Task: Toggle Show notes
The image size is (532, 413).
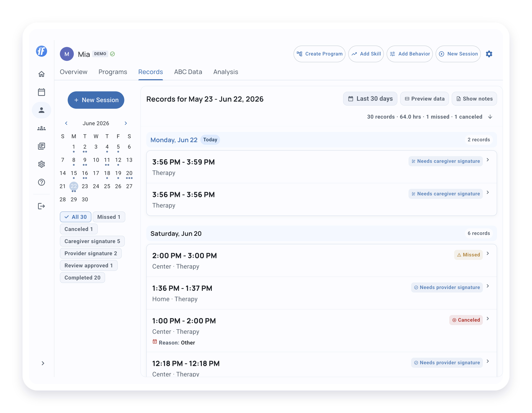Action: point(474,99)
